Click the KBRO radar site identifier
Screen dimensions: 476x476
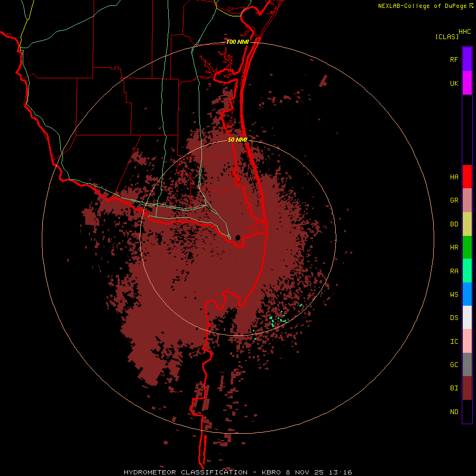tap(271, 472)
